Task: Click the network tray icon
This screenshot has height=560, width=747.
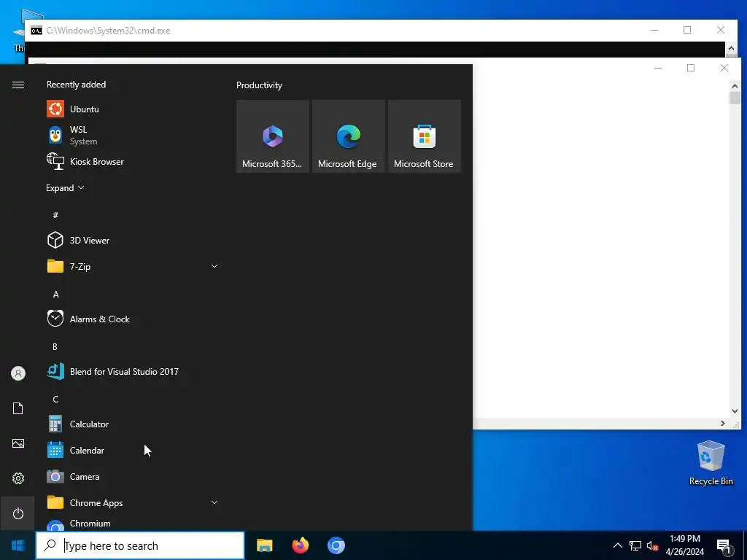Action: [635, 545]
